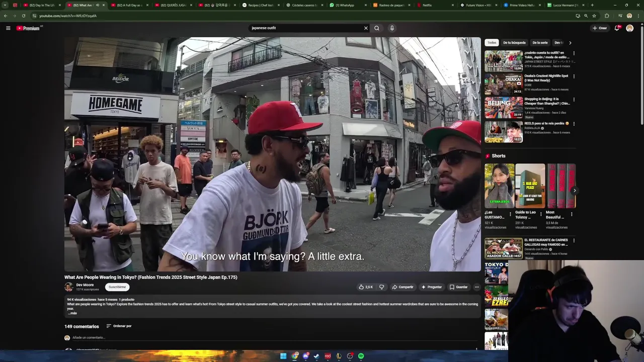Open the notifications bell
644x362 pixels.
click(617, 28)
